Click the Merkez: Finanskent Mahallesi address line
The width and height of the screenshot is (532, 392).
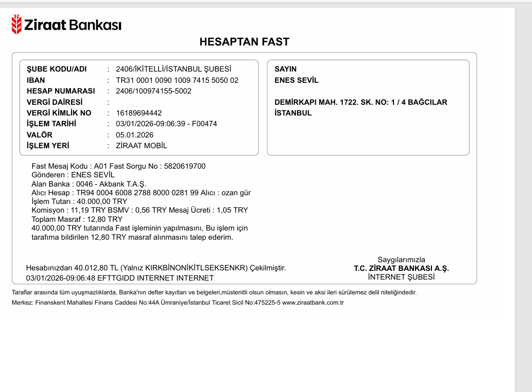coord(178,303)
